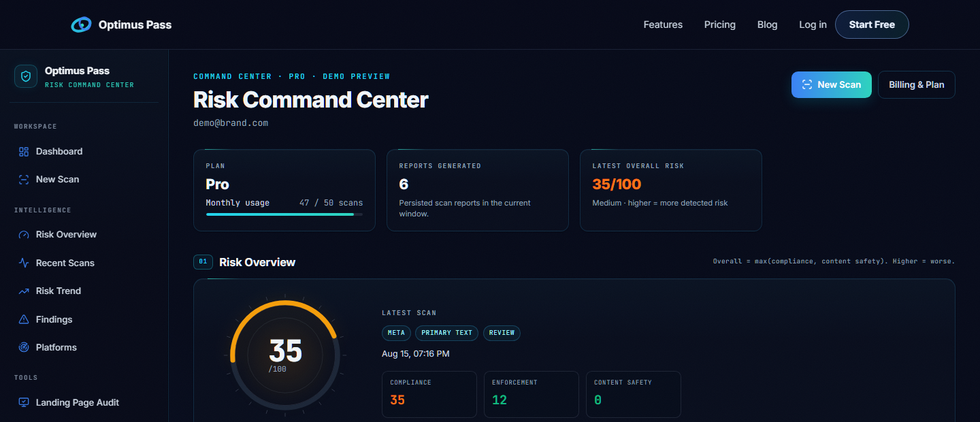
Task: Click the Plan Pro card
Action: [x=284, y=190]
